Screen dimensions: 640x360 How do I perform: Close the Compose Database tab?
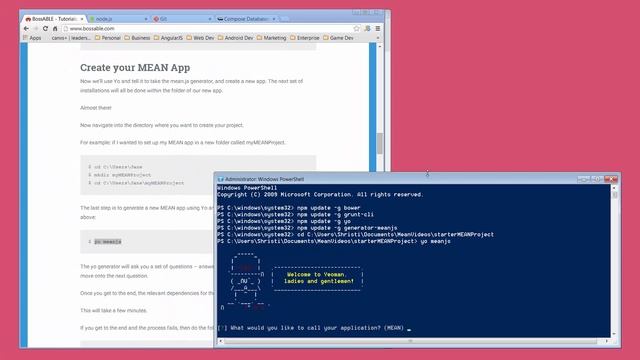point(274,19)
